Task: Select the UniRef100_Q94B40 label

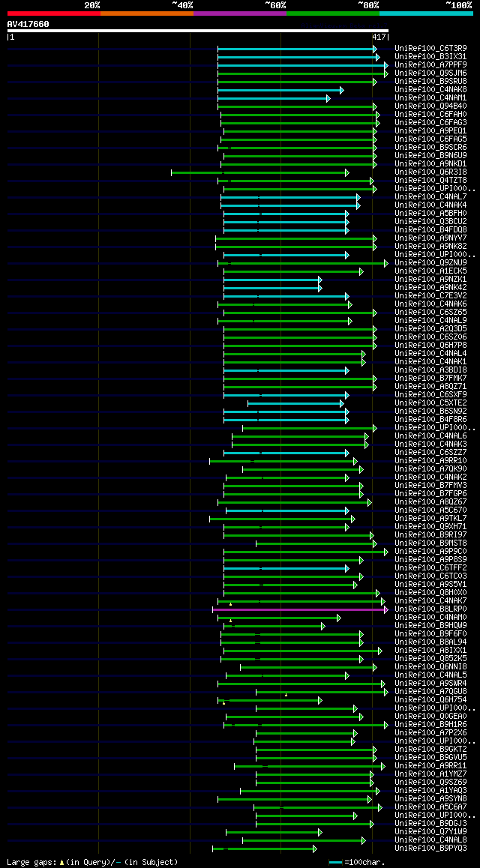Action: click(x=430, y=106)
